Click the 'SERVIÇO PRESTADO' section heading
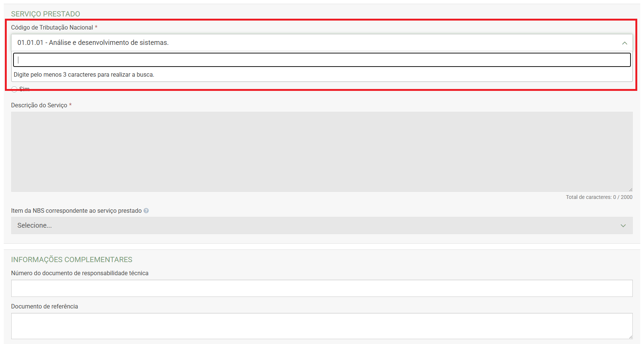Image resolution: width=644 pixels, height=344 pixels. point(45,14)
